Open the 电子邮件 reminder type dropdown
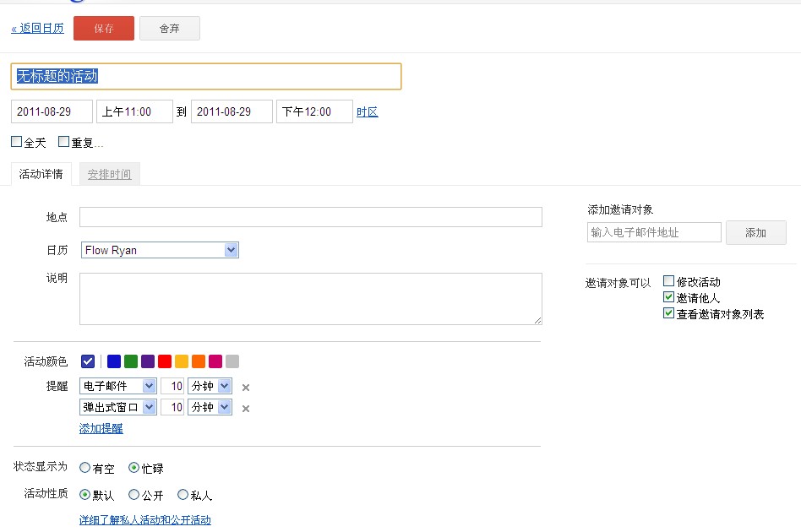The height and width of the screenshot is (532, 801). tap(118, 386)
